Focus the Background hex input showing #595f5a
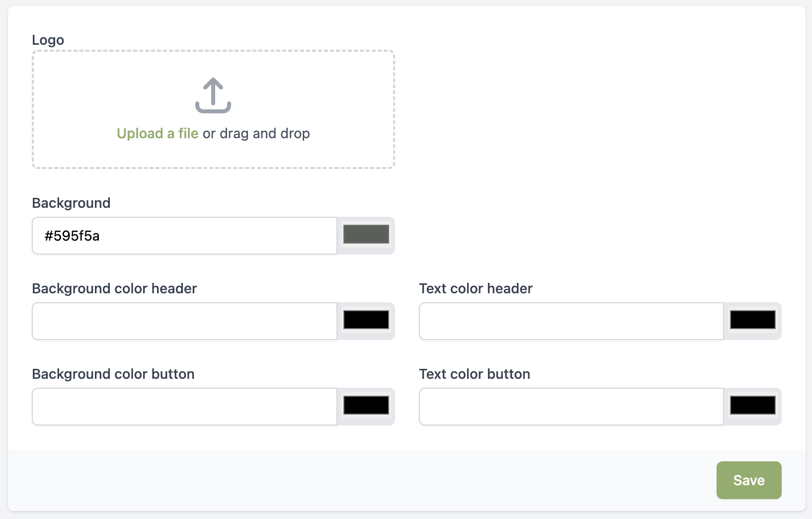 (184, 236)
